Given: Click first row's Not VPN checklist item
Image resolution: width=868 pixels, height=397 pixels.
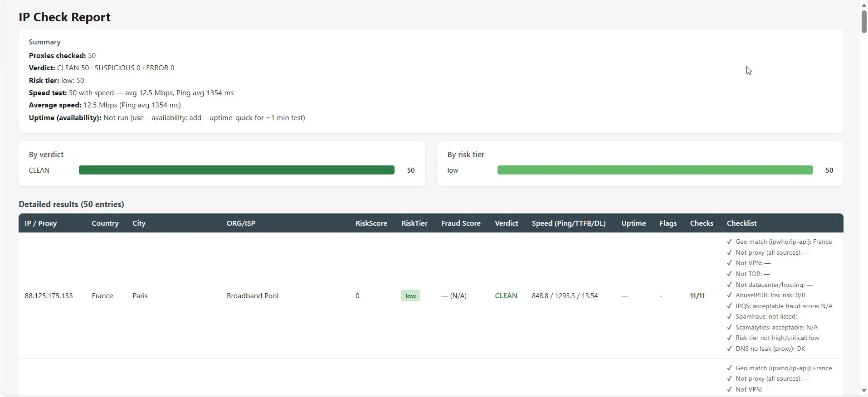Looking at the screenshot, I should (x=748, y=263).
